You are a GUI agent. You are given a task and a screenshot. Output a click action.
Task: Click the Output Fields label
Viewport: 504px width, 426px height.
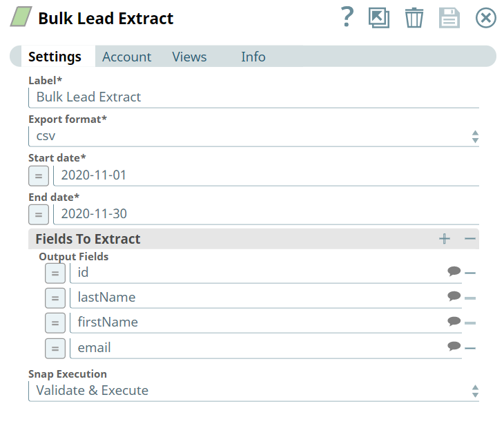(74, 257)
